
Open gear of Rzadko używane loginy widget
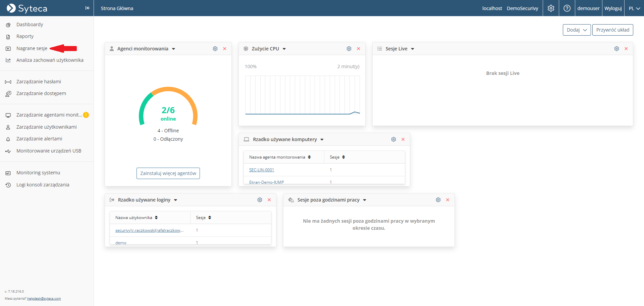coord(260,200)
